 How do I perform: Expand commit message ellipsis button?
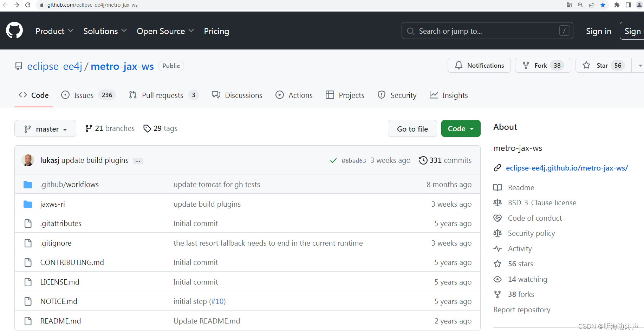138,161
